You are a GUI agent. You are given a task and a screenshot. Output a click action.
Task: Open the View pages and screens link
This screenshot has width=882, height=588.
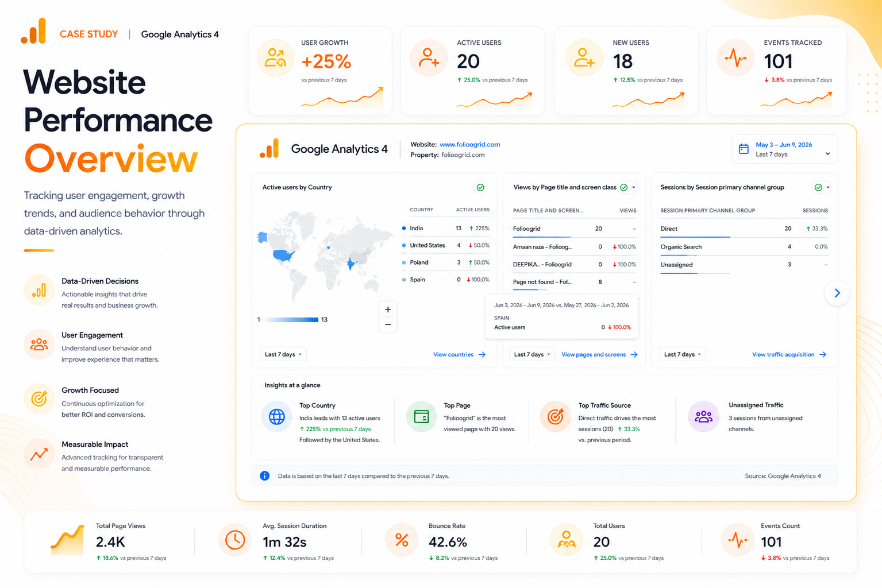599,354
